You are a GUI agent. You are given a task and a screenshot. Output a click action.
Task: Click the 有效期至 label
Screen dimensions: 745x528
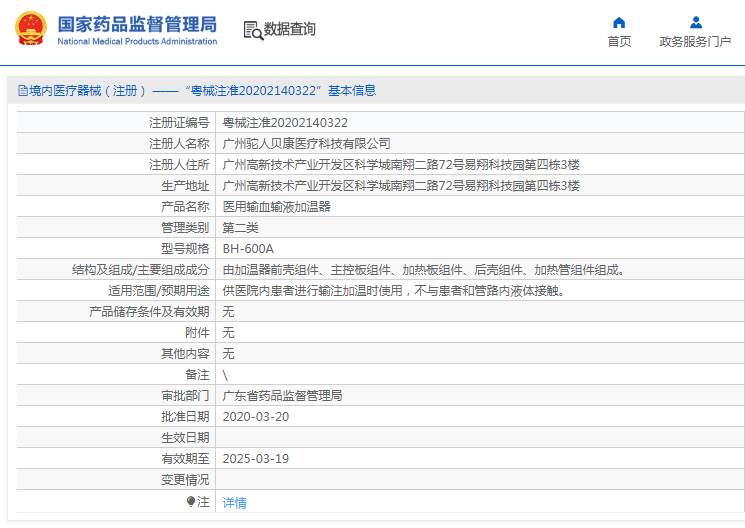coord(185,458)
